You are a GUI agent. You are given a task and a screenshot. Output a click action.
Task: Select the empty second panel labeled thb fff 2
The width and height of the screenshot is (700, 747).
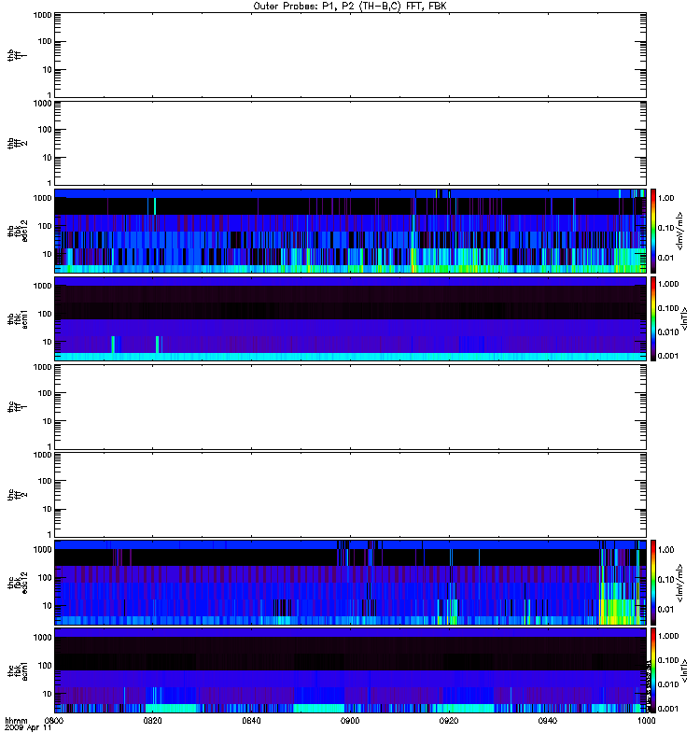(350, 144)
